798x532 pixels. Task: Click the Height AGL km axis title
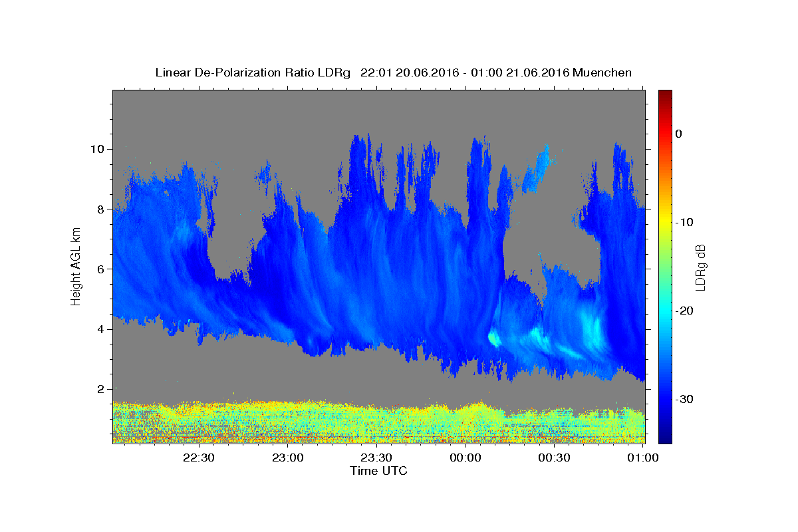tap(76, 266)
